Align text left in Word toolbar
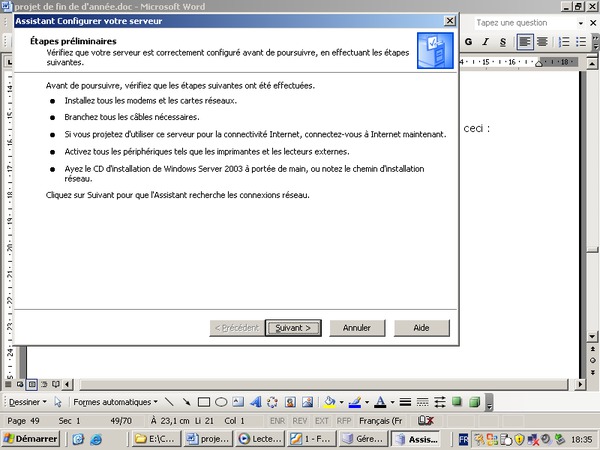Screen dimensions: 600x450 tap(525, 42)
